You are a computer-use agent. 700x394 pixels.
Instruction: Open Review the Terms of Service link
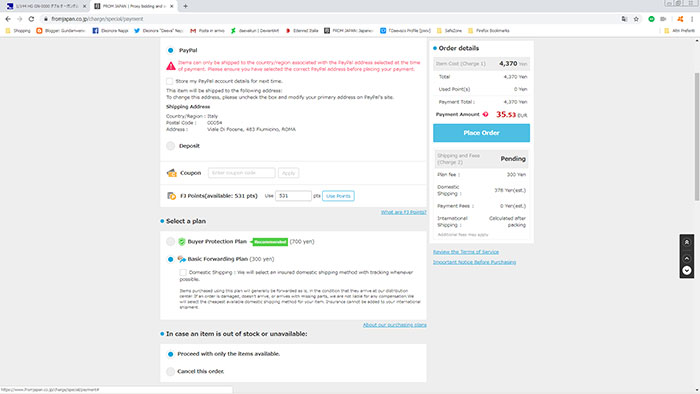tap(466, 252)
